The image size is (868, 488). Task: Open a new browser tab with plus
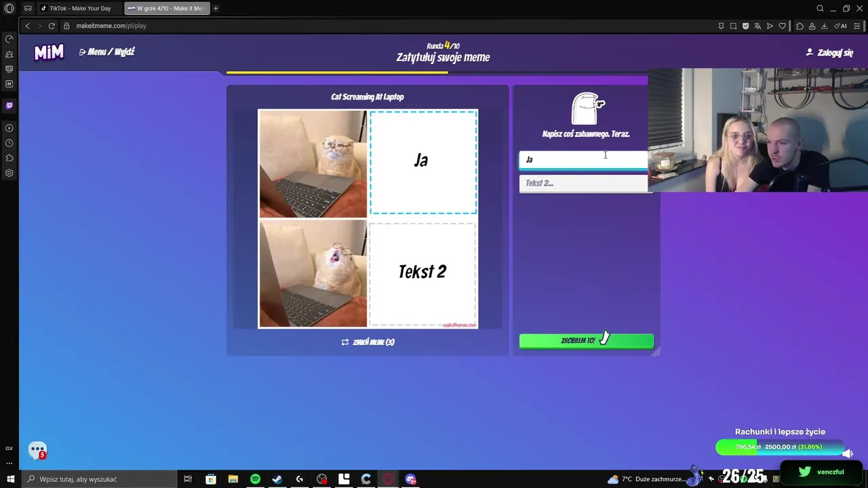[x=216, y=8]
